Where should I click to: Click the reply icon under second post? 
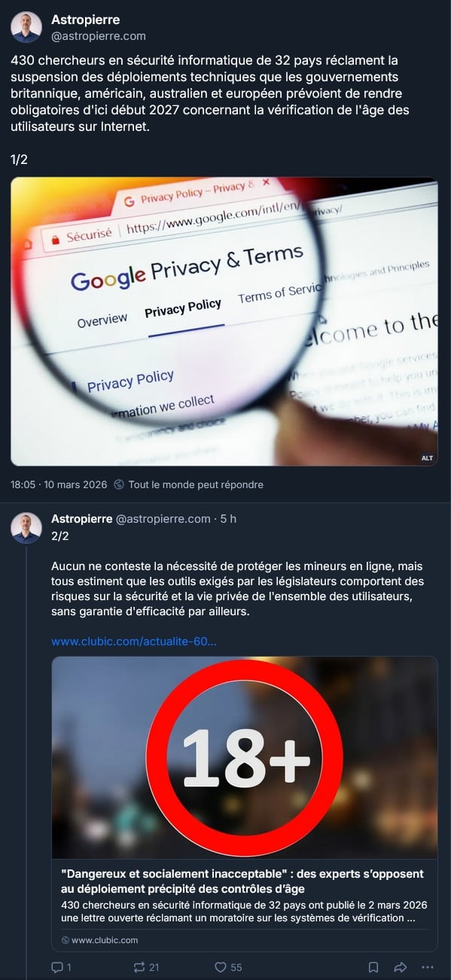[57, 967]
